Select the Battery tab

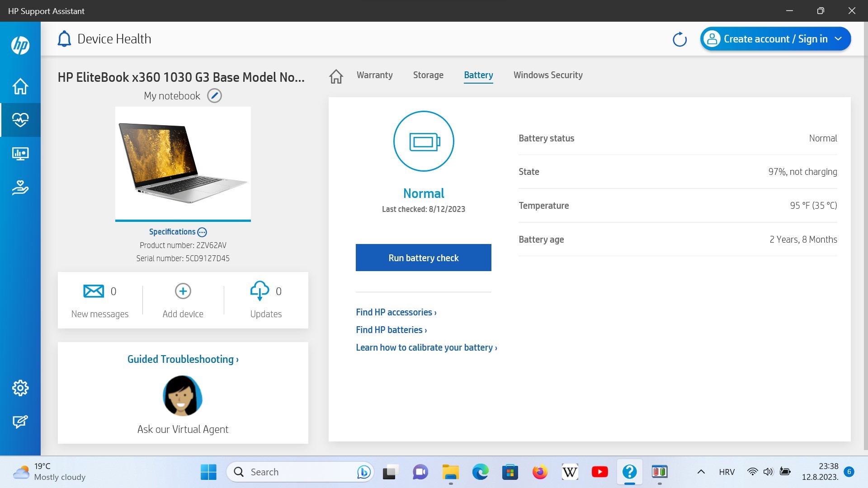[x=478, y=75]
